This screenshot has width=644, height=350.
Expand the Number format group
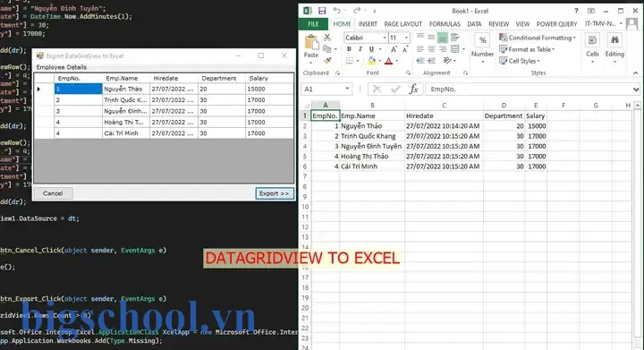click(x=483, y=48)
